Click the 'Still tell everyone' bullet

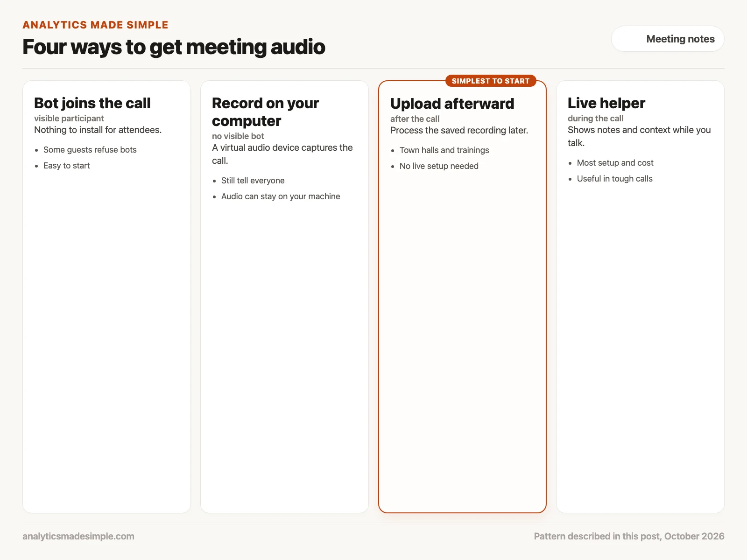pyautogui.click(x=253, y=181)
